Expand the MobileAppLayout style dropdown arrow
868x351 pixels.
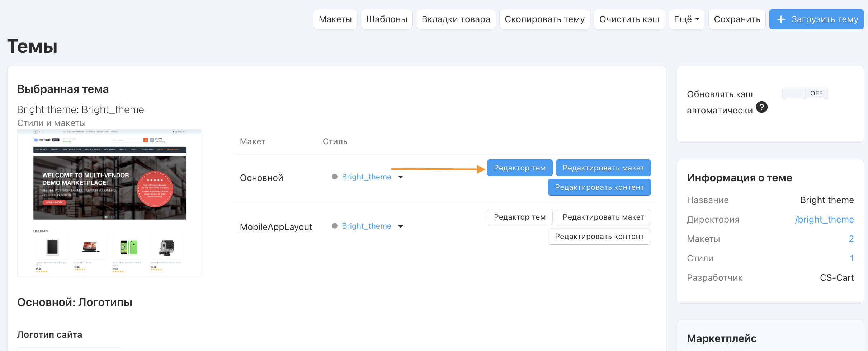tap(401, 226)
